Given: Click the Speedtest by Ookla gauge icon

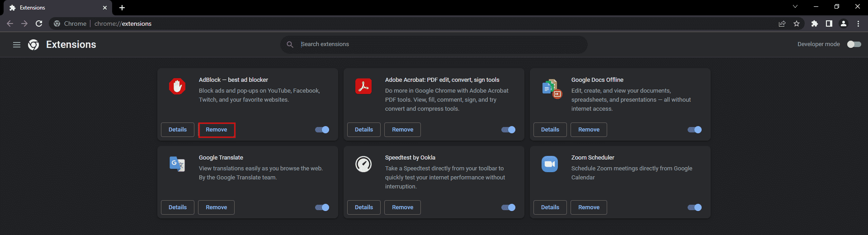Looking at the screenshot, I should tap(363, 164).
